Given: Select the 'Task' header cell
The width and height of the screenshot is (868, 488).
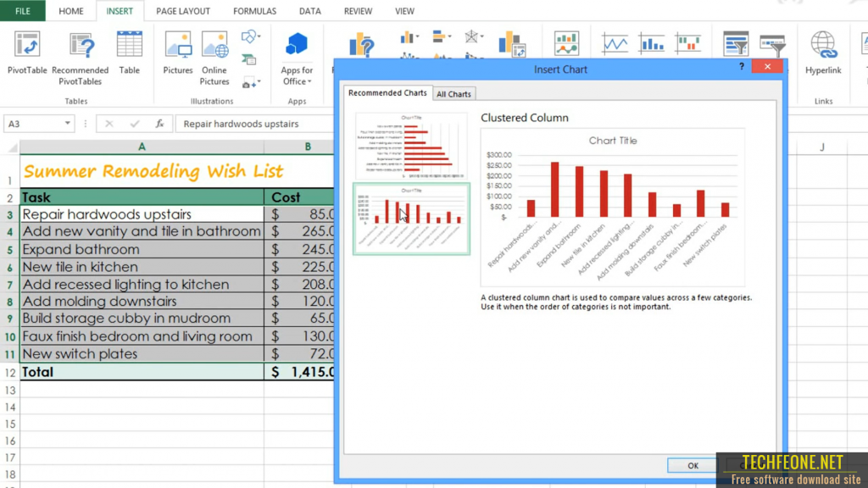Looking at the screenshot, I should tap(142, 197).
